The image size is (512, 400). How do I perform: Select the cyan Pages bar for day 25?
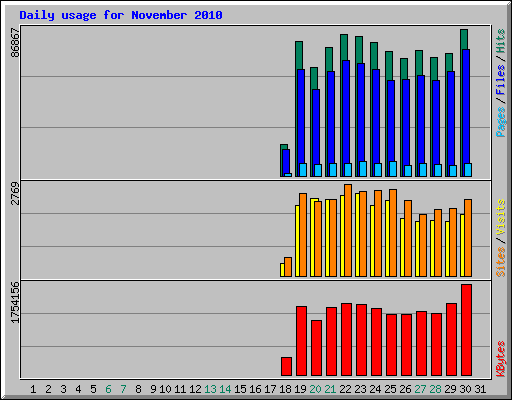pos(393,169)
